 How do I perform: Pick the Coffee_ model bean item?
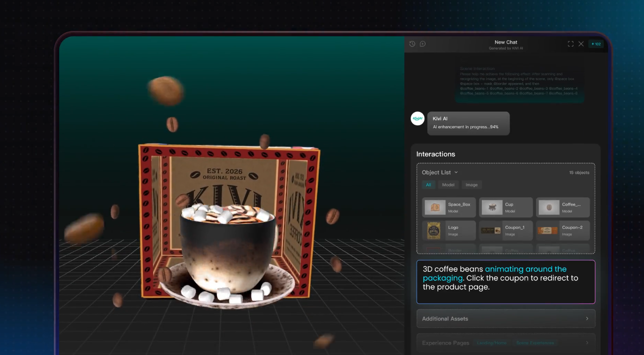coord(563,207)
